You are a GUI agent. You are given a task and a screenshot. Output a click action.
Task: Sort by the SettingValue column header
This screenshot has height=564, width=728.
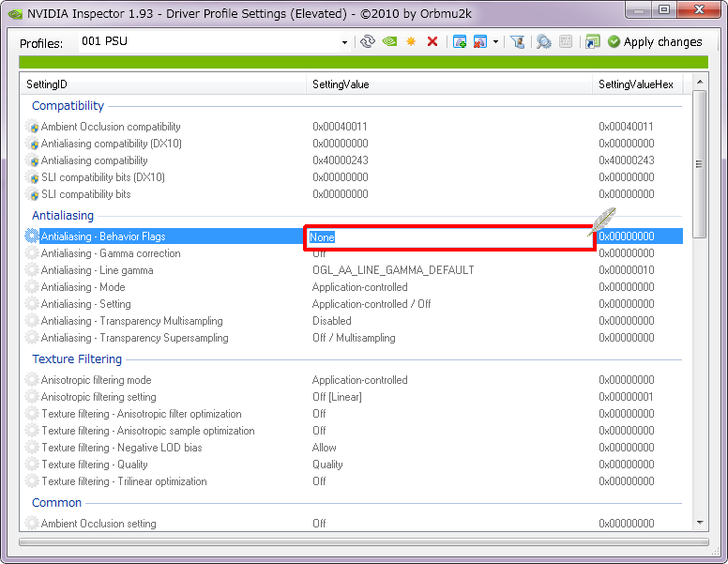coord(449,84)
